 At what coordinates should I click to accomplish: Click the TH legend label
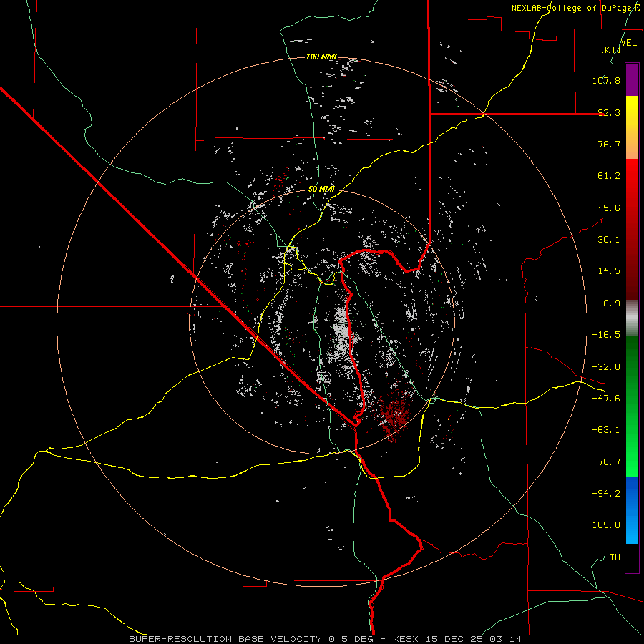(615, 557)
